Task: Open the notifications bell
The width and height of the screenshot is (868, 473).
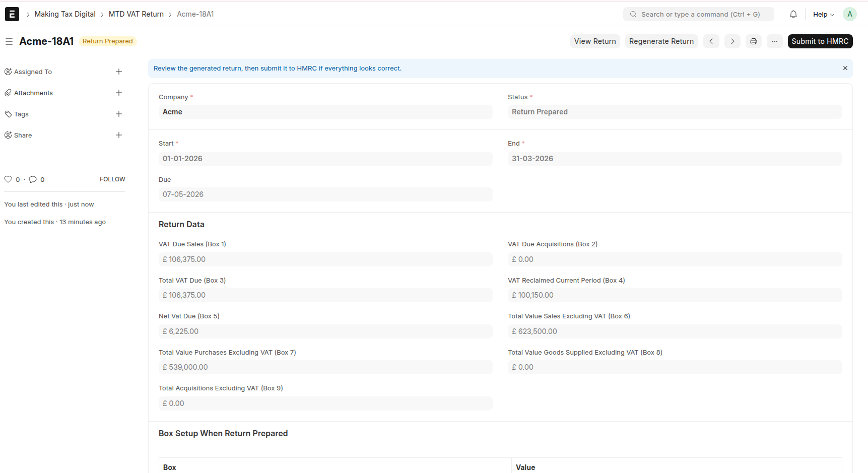Action: click(x=793, y=14)
